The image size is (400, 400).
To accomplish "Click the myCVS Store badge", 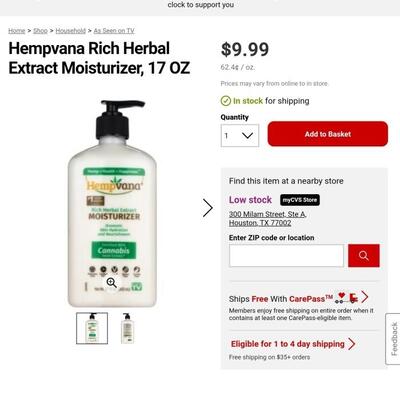I will tap(300, 200).
